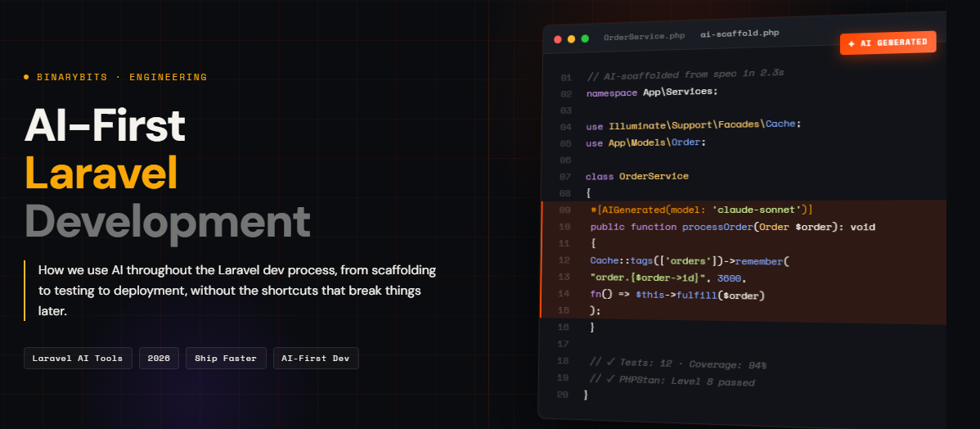This screenshot has width=980, height=429.
Task: Click the AI GENERATED badge
Action: tap(888, 43)
